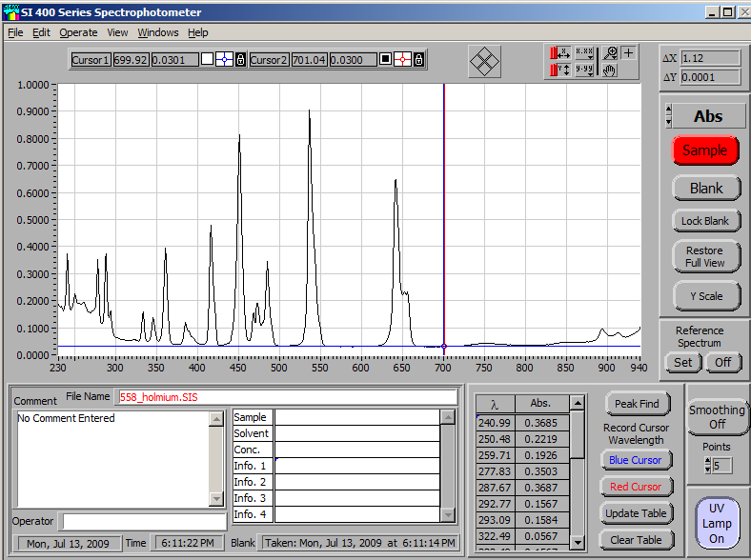Select the zoom magnifier tool

click(611, 53)
